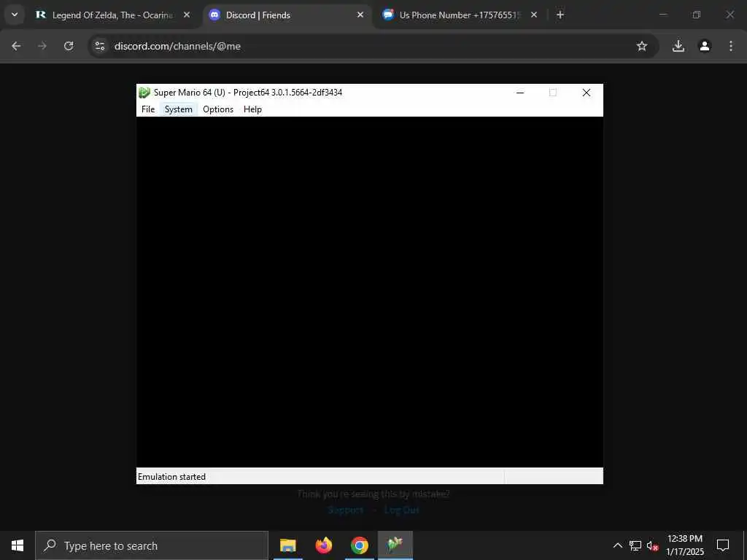The height and width of the screenshot is (560, 747).
Task: Open the clock showing 12:38 PM
Action: point(685,545)
